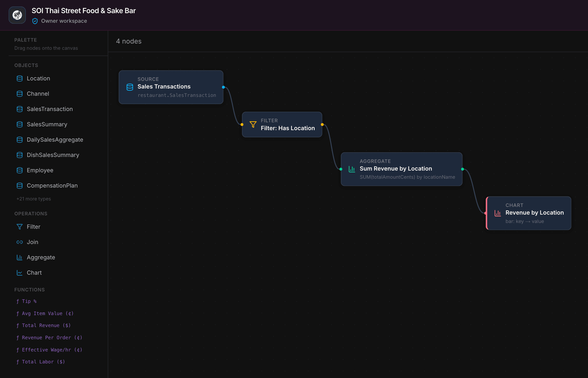The width and height of the screenshot is (588, 378).
Task: Click the Aggregate bar icon in palette
Action: tap(20, 257)
